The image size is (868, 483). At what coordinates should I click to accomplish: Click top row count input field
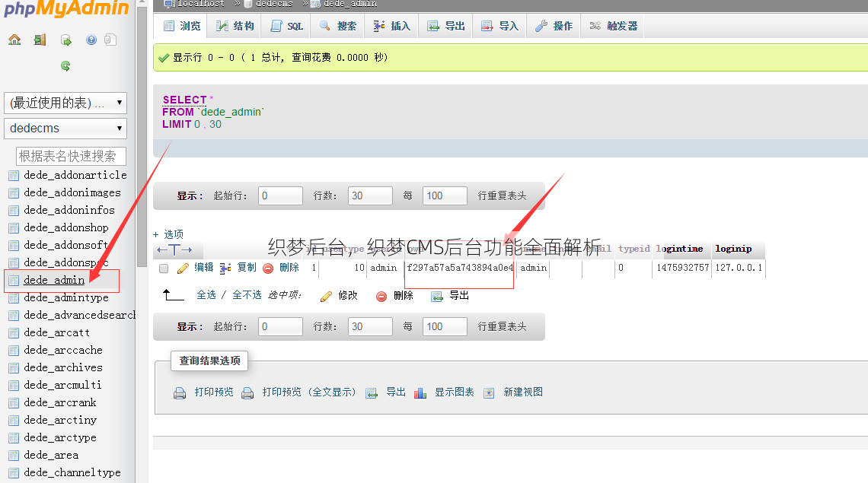coord(370,195)
